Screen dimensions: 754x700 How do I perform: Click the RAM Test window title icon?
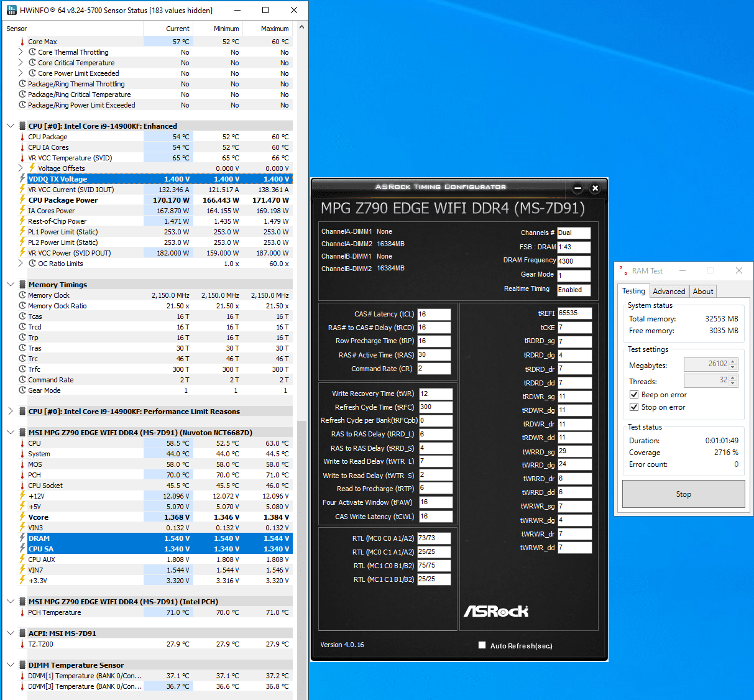pos(623,270)
